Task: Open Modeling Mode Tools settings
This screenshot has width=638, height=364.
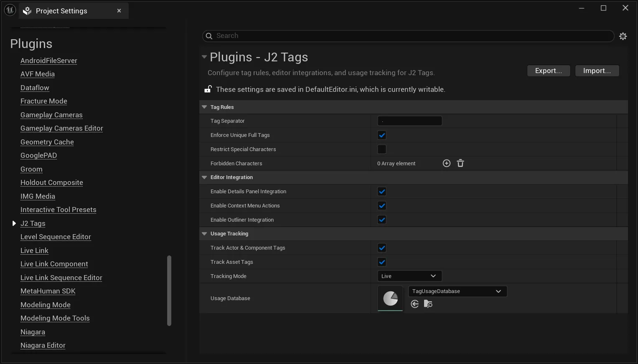Action: point(55,318)
